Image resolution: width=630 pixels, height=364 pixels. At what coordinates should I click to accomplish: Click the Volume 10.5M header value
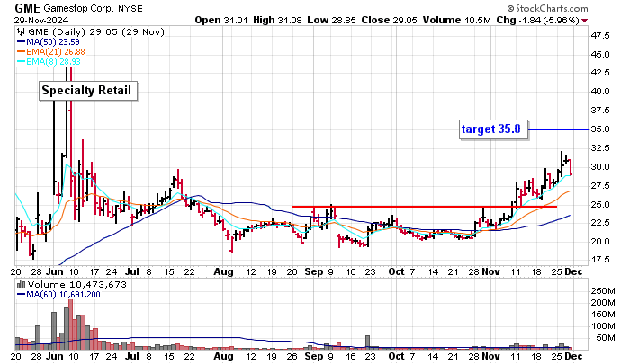(457, 20)
